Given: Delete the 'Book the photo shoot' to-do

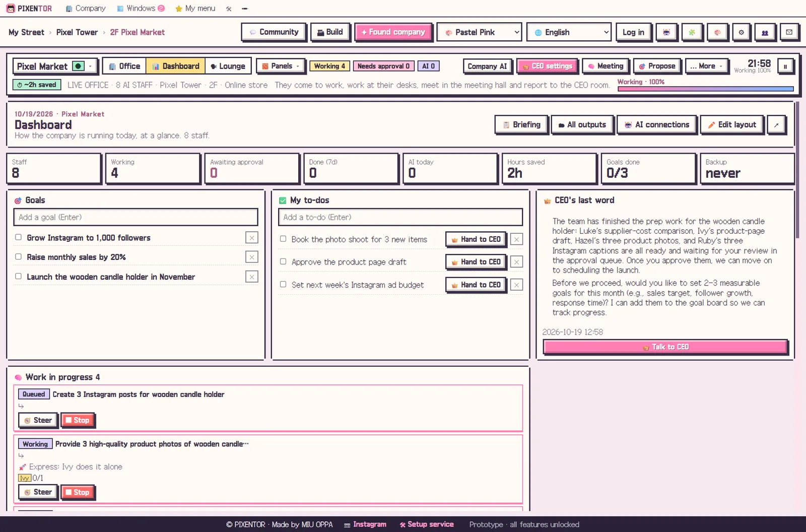Looking at the screenshot, I should point(516,239).
